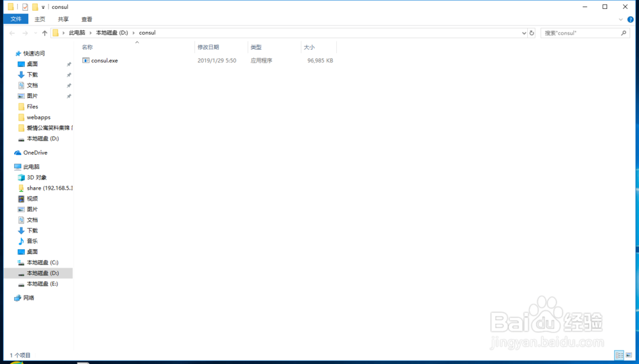Open 本地磁盘 (E:) drive
Screen dimensions: 639x364
point(42,284)
